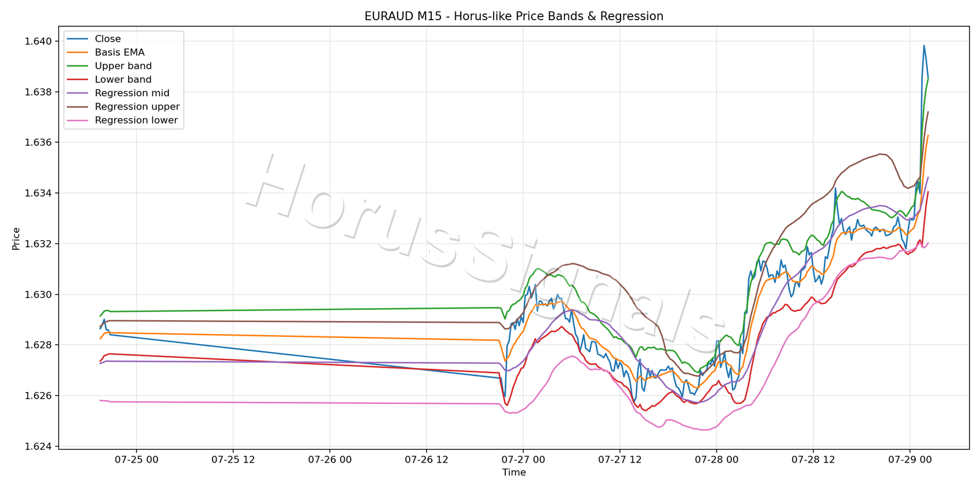Click the 1.634 y-axis tick label
Viewport: 980px width, 490px height.
point(38,194)
